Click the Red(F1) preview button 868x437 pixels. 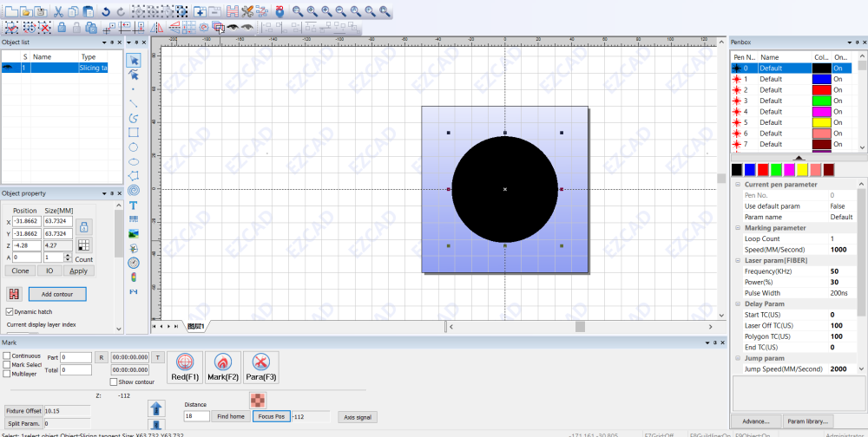click(185, 368)
